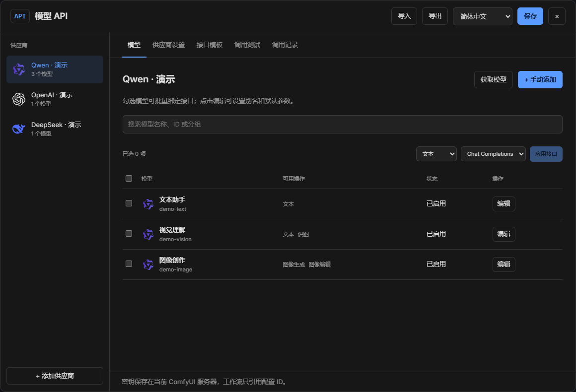Viewport: 576px width, 392px height.
Task: Click + 添加供应商 at sidebar bottom
Action: click(x=55, y=376)
